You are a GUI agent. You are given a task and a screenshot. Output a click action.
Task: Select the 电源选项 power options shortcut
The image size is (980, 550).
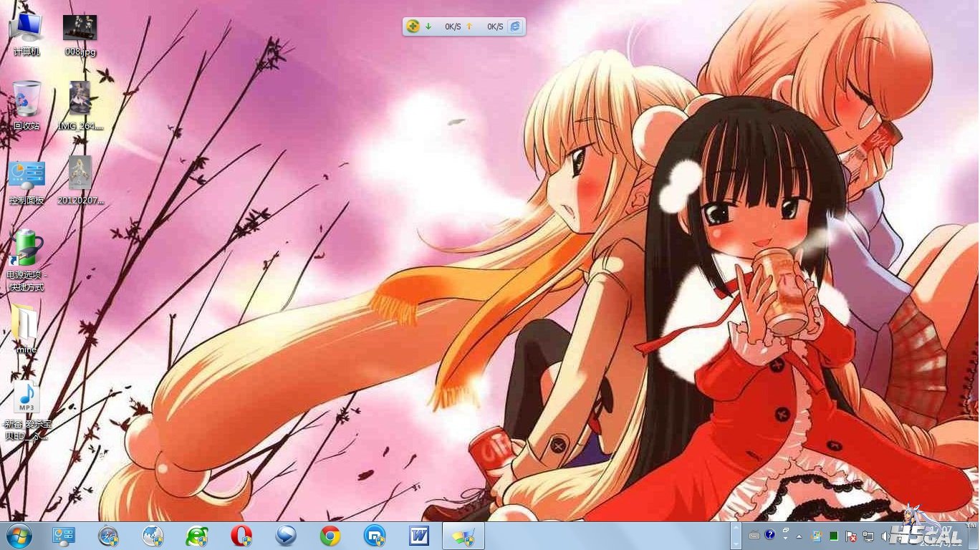(27, 261)
